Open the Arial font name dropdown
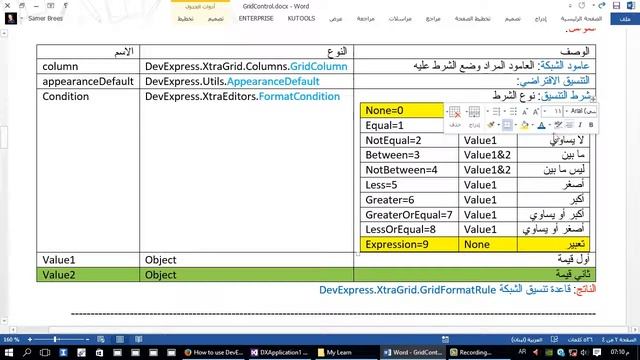The height and width of the screenshot is (360, 640). click(x=567, y=111)
